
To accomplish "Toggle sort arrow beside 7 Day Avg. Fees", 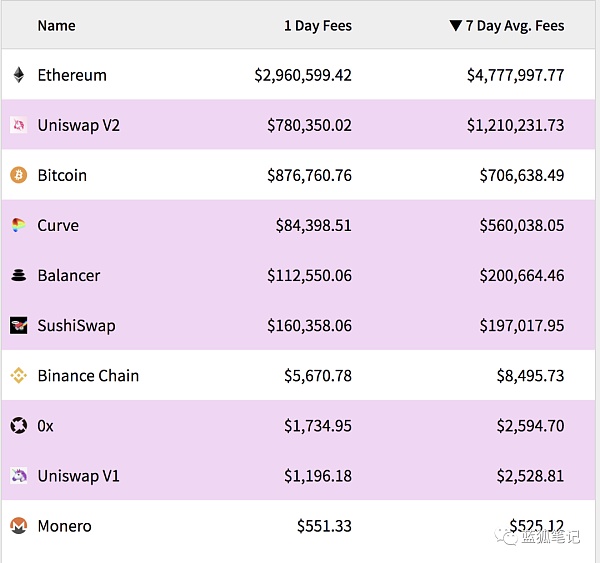I will pyautogui.click(x=455, y=26).
